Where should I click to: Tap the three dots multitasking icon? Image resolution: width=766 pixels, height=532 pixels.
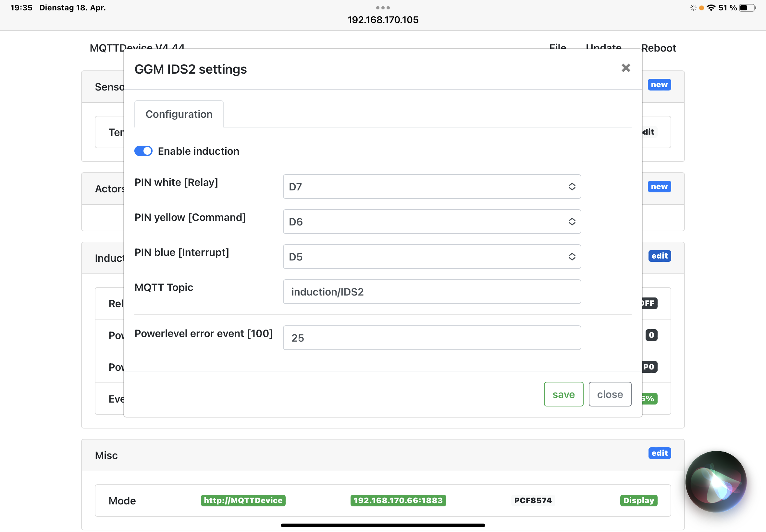click(x=382, y=8)
